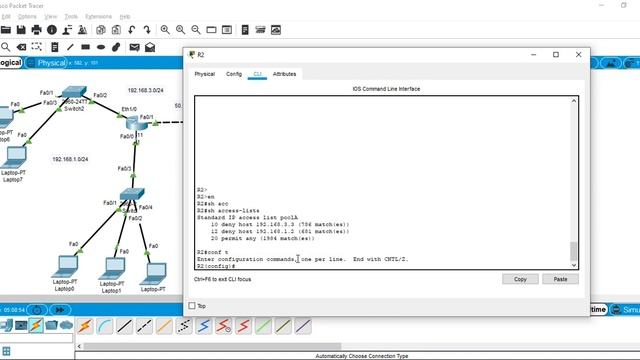Open the View menu

click(51, 16)
